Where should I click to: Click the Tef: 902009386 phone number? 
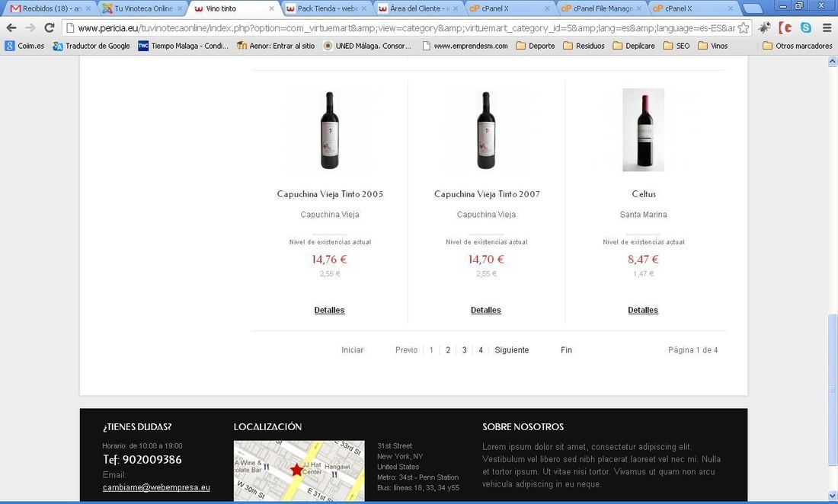point(142,459)
